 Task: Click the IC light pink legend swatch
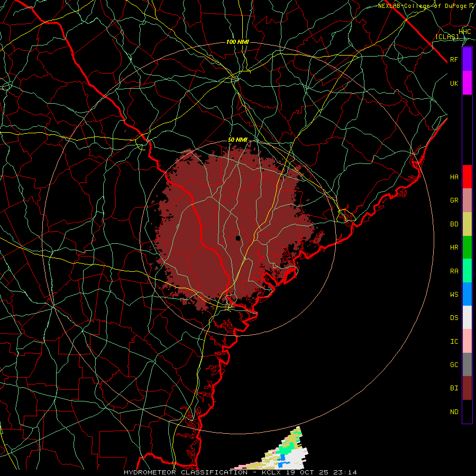[x=467, y=341]
